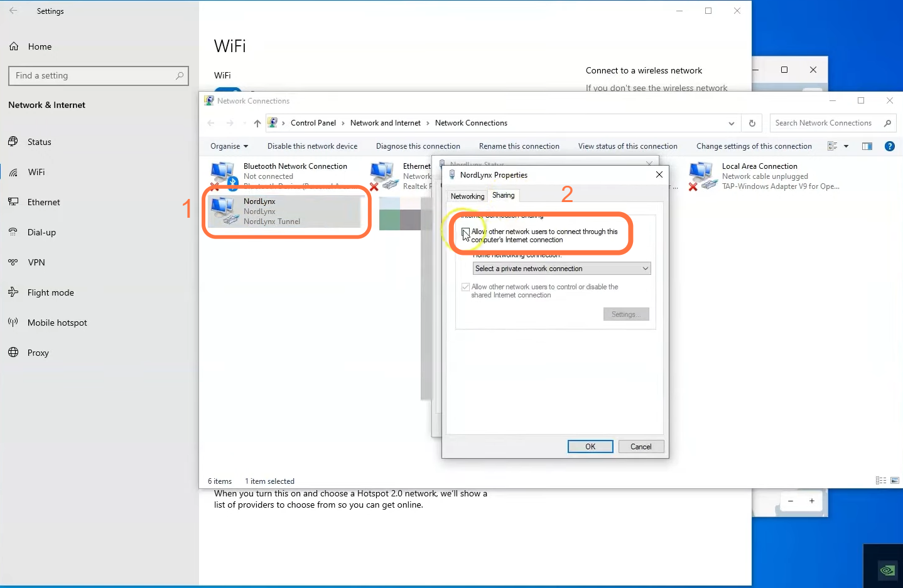Click search magnifier in Find a setting
903x588 pixels.
[x=180, y=75]
